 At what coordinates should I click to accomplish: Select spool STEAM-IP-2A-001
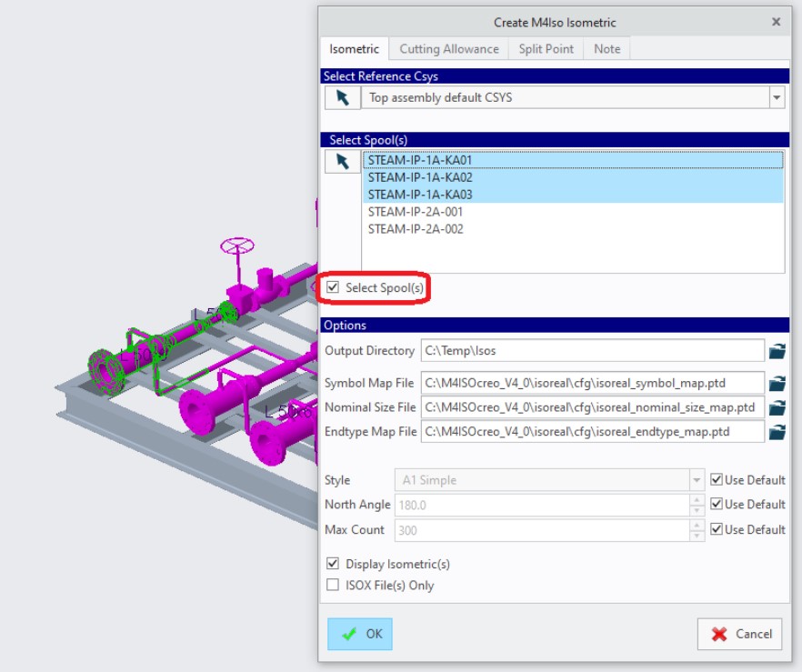tap(573, 212)
